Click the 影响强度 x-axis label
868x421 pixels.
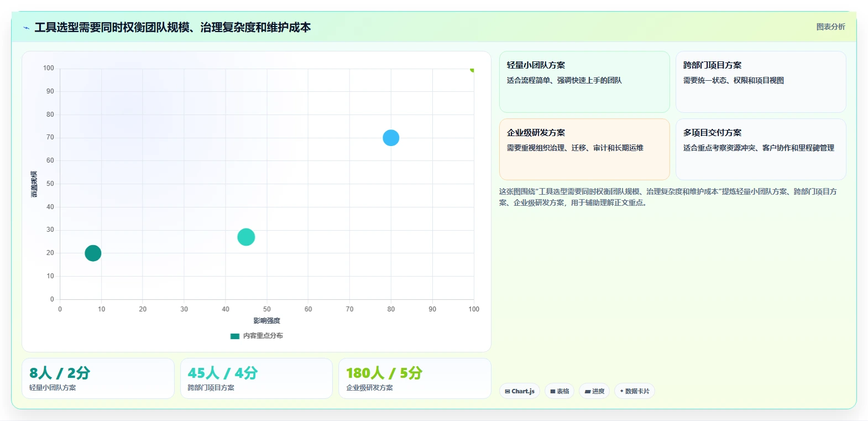click(x=267, y=321)
